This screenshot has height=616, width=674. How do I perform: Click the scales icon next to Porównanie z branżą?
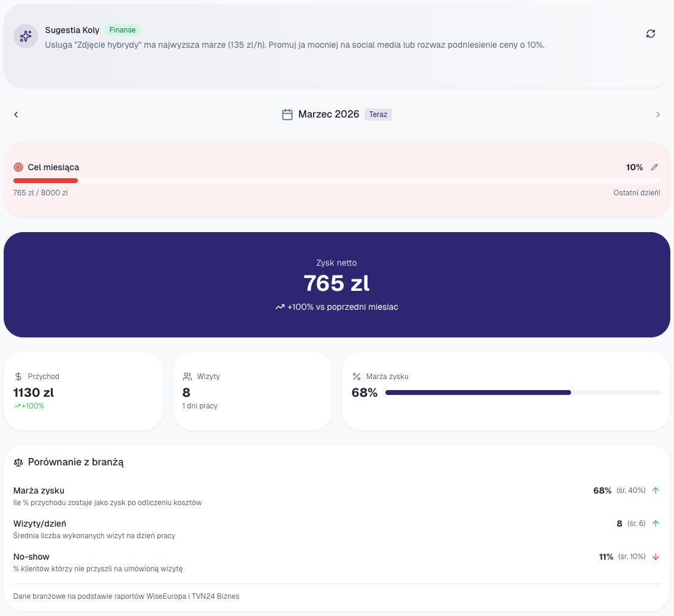(x=17, y=462)
